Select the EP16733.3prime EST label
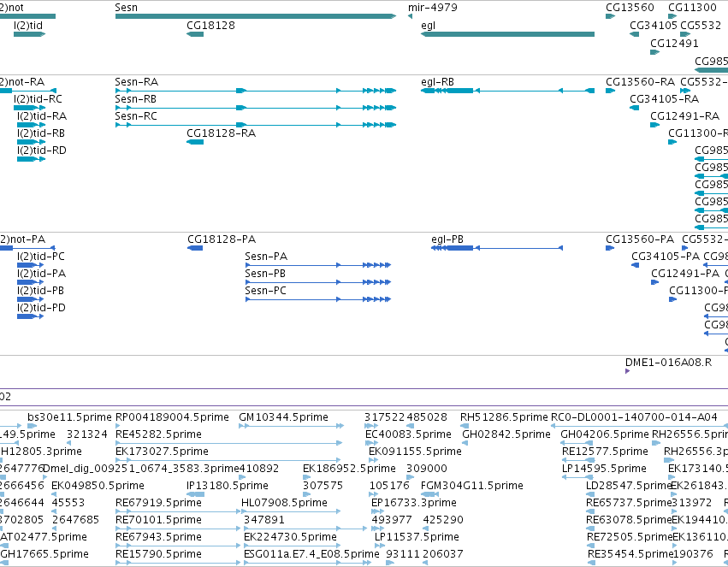Screen dimensions: 728x567 [x=414, y=503]
